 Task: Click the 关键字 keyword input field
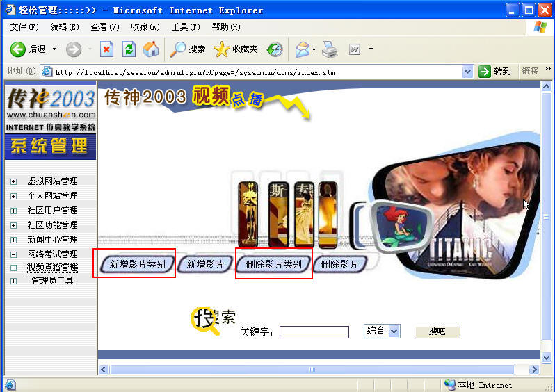click(x=314, y=332)
